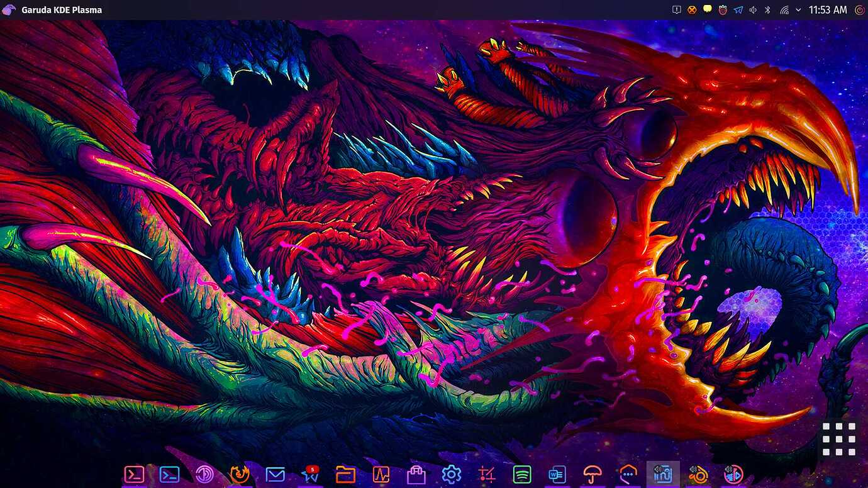Toggle Wi-Fi from the network tray icon
This screenshot has height=488, width=868.
click(x=785, y=9)
